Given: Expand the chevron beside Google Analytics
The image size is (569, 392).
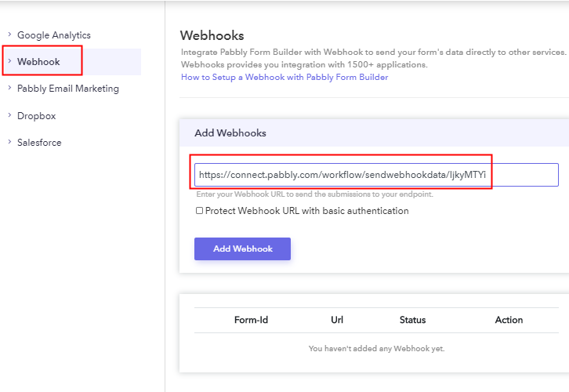Looking at the screenshot, I should coord(9,35).
